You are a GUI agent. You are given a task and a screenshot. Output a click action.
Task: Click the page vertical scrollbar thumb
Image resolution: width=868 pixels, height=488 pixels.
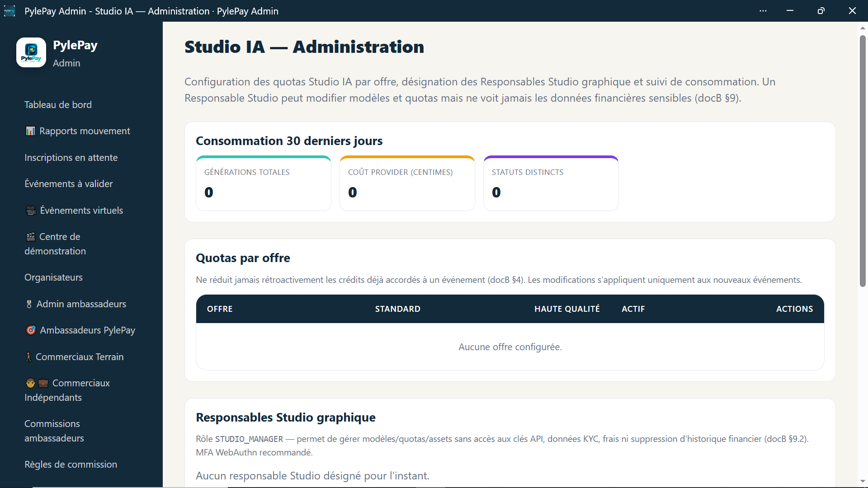point(863,160)
